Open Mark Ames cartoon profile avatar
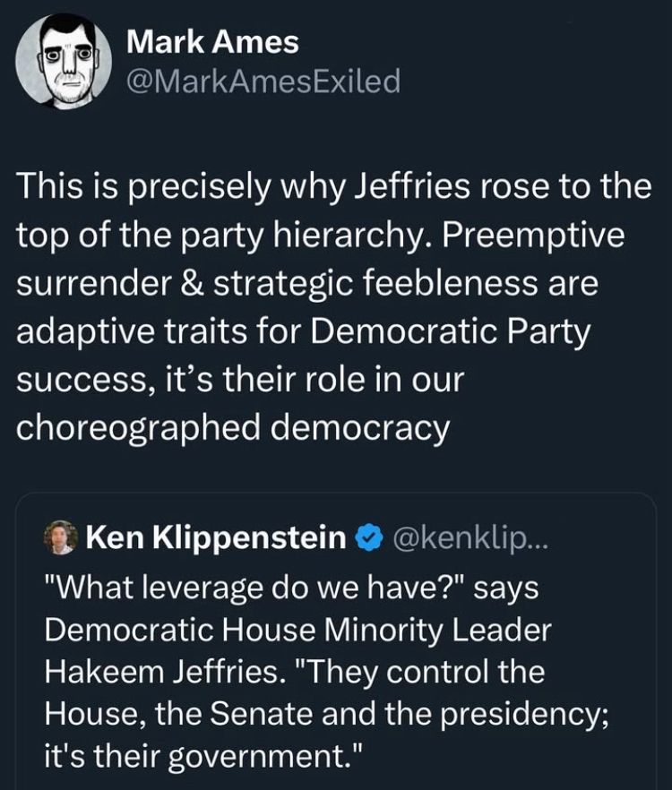The image size is (672, 790). tap(64, 61)
